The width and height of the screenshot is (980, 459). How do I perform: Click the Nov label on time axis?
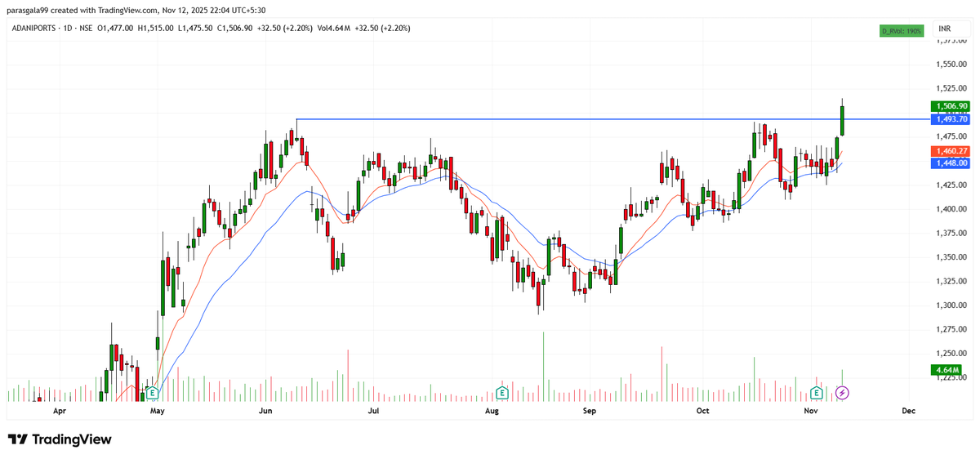pos(811,412)
